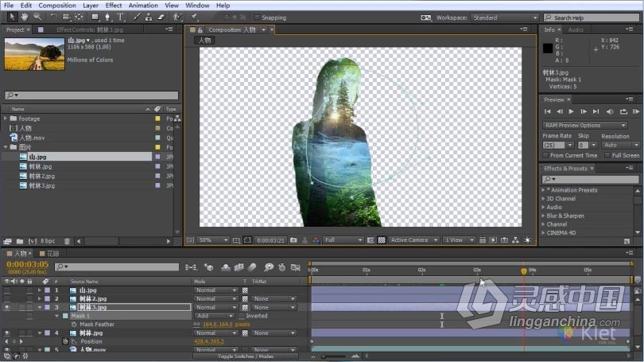
Task: Create a new folder in Project panel
Action: tap(19, 241)
